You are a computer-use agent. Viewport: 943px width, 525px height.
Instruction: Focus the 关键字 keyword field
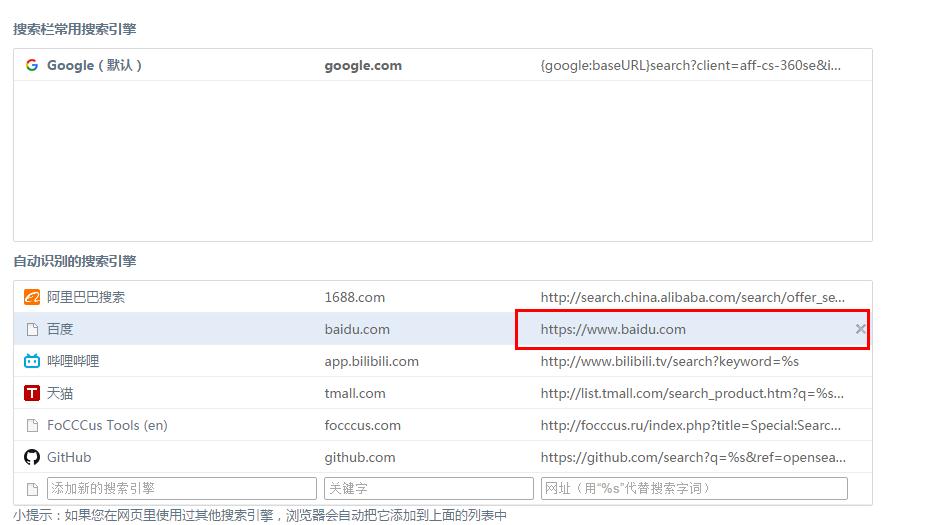point(429,488)
